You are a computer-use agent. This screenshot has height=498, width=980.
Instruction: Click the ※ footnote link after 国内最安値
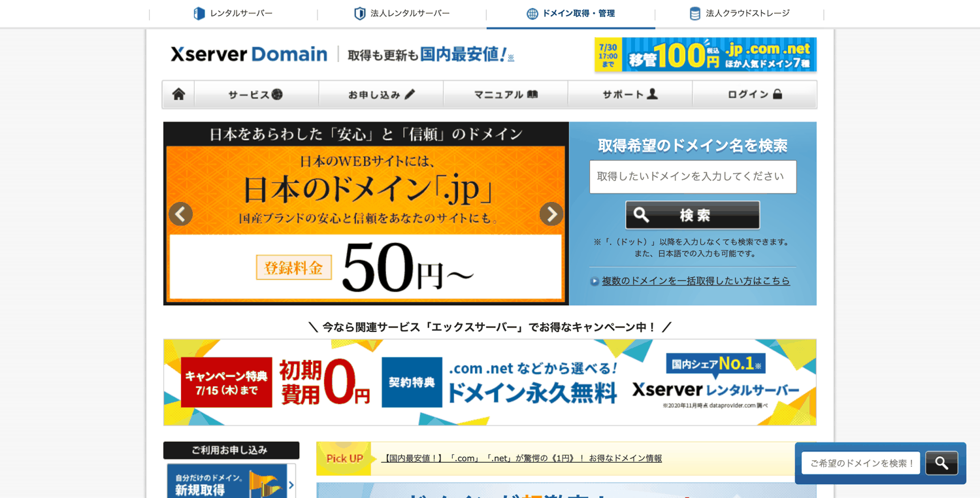(x=511, y=58)
